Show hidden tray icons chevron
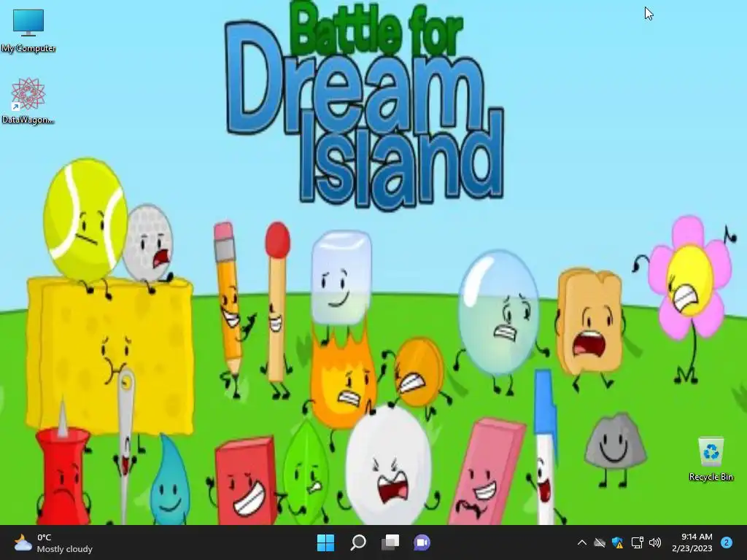The width and height of the screenshot is (747, 560). point(581,542)
